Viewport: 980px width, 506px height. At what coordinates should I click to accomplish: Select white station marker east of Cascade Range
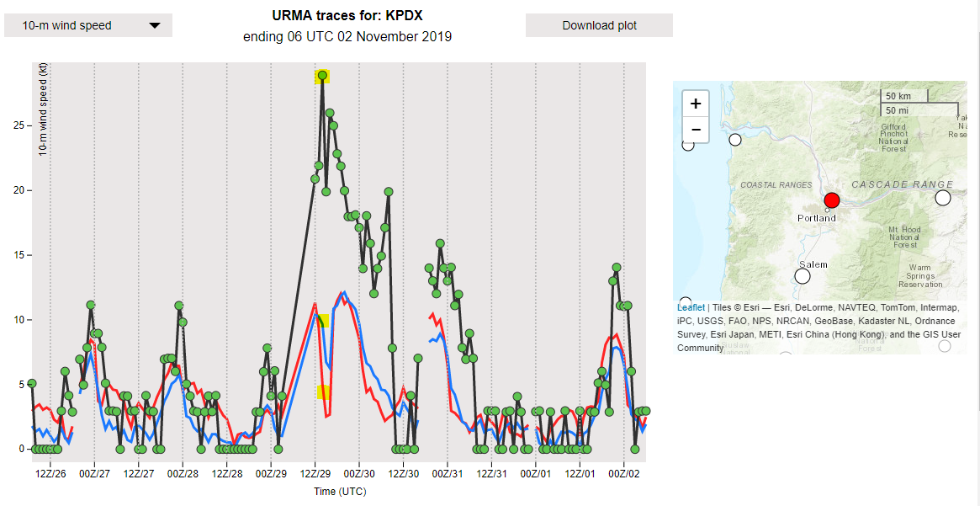942,198
